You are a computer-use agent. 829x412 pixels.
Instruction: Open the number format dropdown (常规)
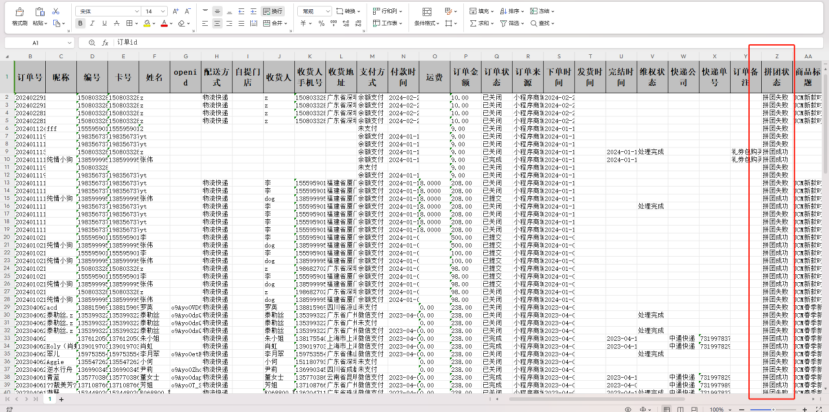[314, 11]
